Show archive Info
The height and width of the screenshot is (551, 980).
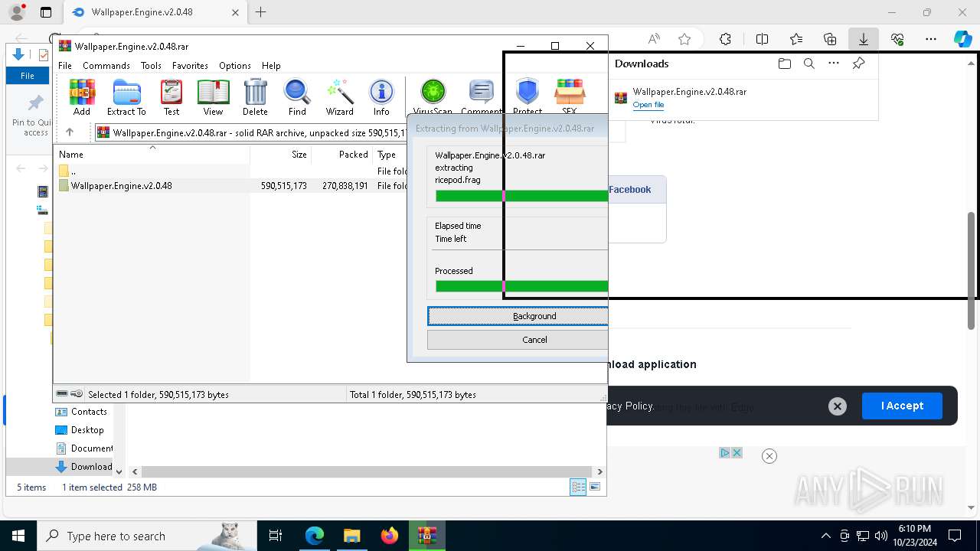coord(381,97)
